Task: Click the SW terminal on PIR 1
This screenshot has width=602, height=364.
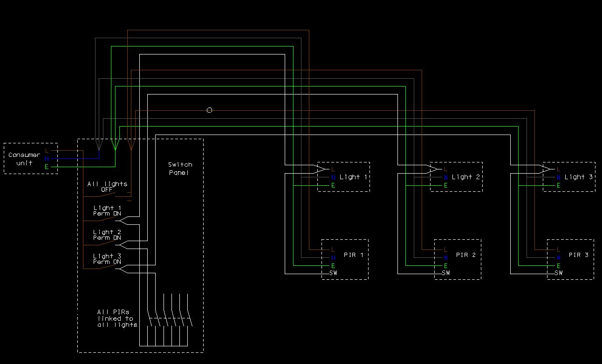Action: tap(333, 273)
